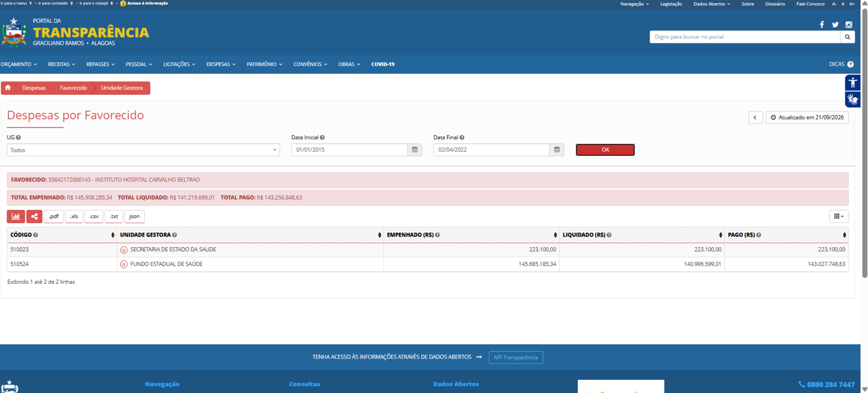Export the table as .csv
The image size is (868, 393).
coord(94,217)
